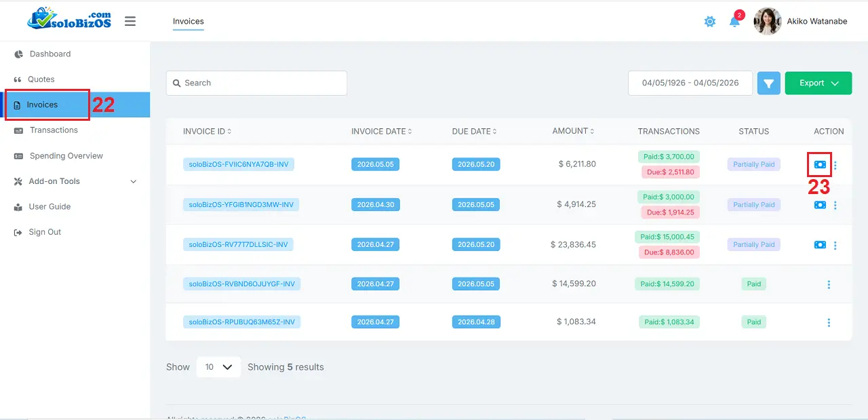Click Paid $15,000.45 transaction badge
This screenshot has height=420, width=868.
click(667, 237)
